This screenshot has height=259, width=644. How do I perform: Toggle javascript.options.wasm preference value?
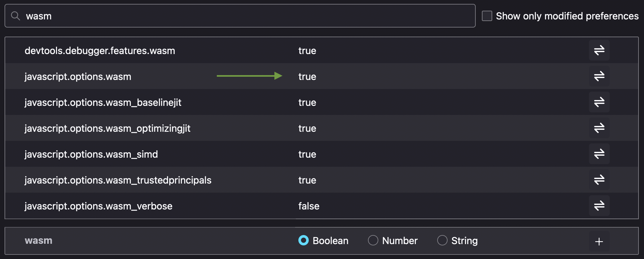click(x=599, y=76)
